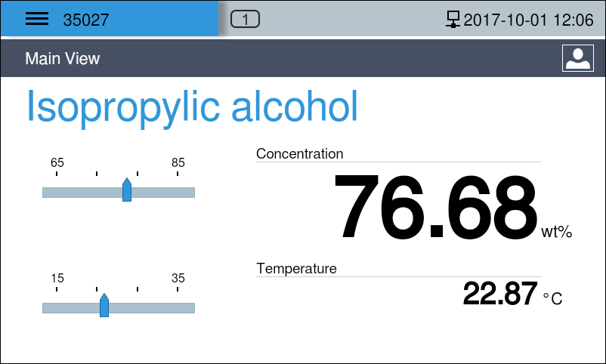
Task: Click the Concentration label
Action: pos(299,154)
